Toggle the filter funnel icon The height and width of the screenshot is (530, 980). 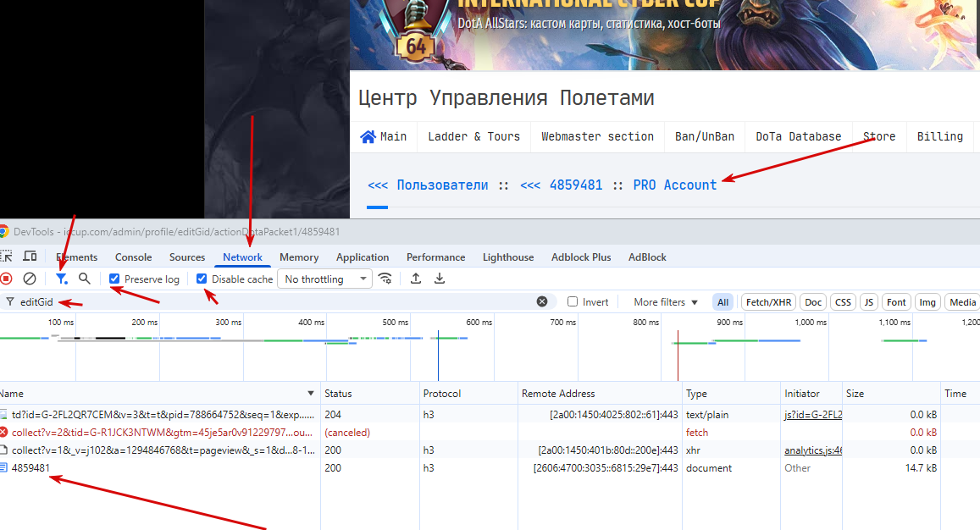coord(61,279)
